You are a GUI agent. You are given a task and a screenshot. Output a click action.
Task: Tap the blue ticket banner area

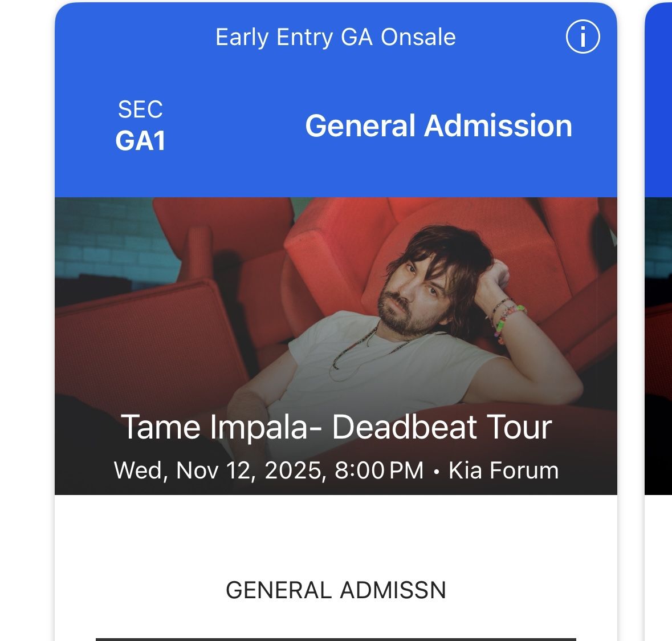point(336,97)
